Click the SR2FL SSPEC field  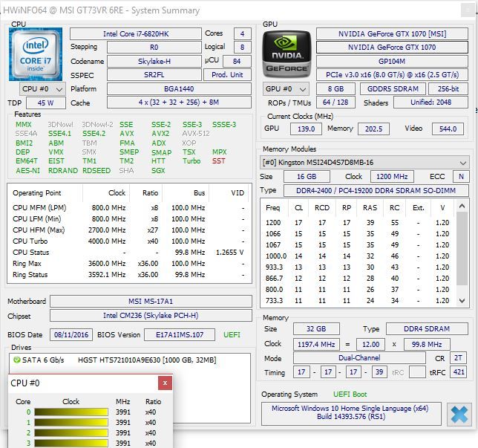pyautogui.click(x=154, y=75)
